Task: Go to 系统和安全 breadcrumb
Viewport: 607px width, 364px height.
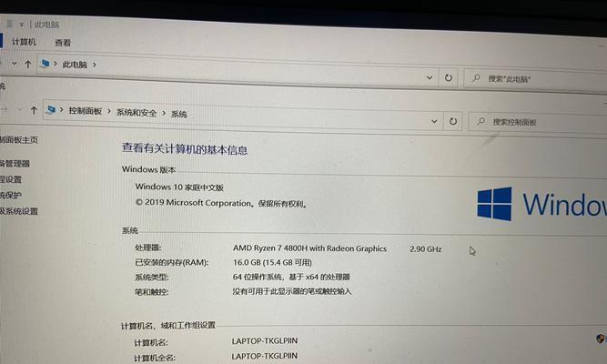Action: tap(137, 113)
